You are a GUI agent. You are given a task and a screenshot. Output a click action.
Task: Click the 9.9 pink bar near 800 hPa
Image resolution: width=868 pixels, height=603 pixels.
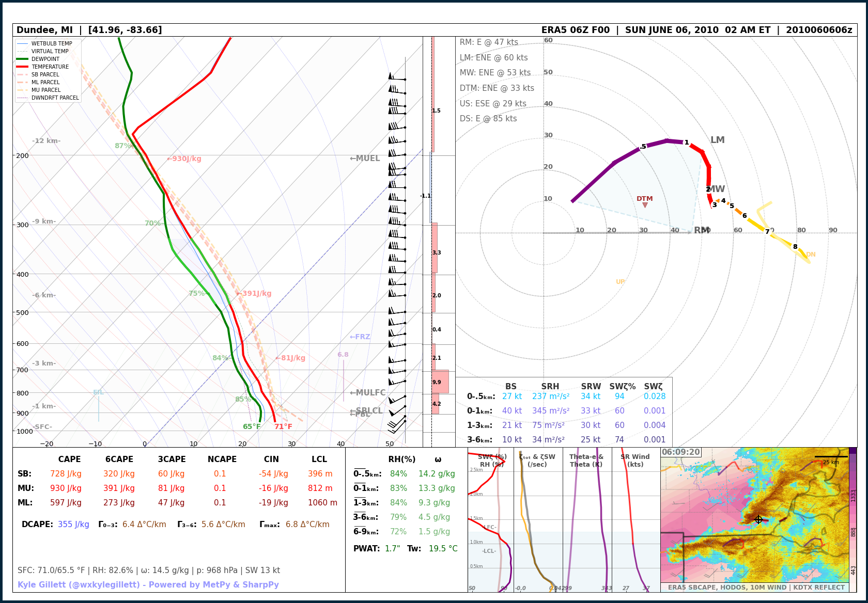(440, 382)
